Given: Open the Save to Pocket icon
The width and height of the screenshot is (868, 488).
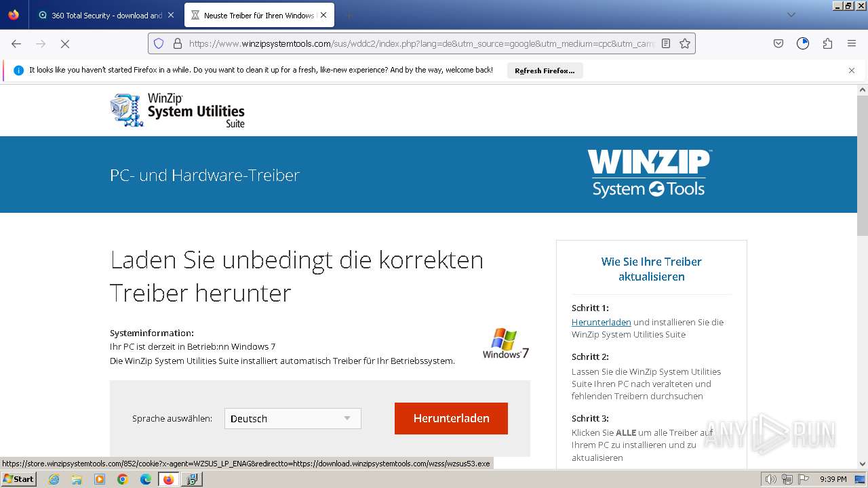Looking at the screenshot, I should (x=778, y=43).
